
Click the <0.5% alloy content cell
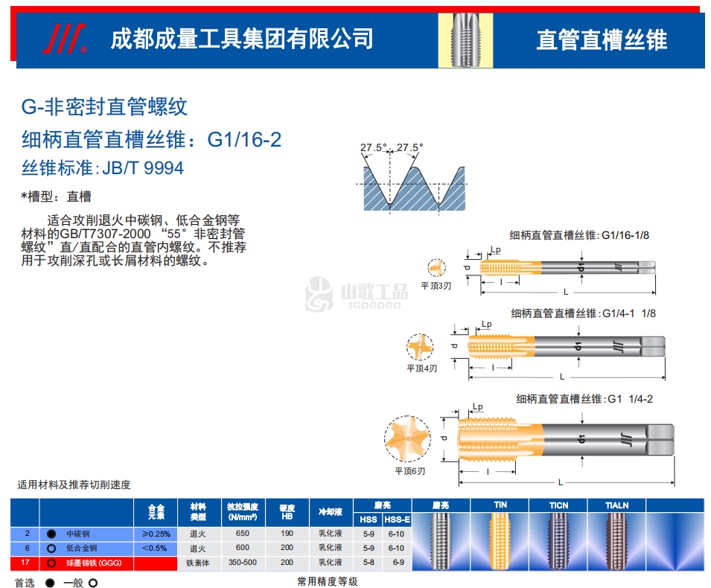click(x=154, y=548)
